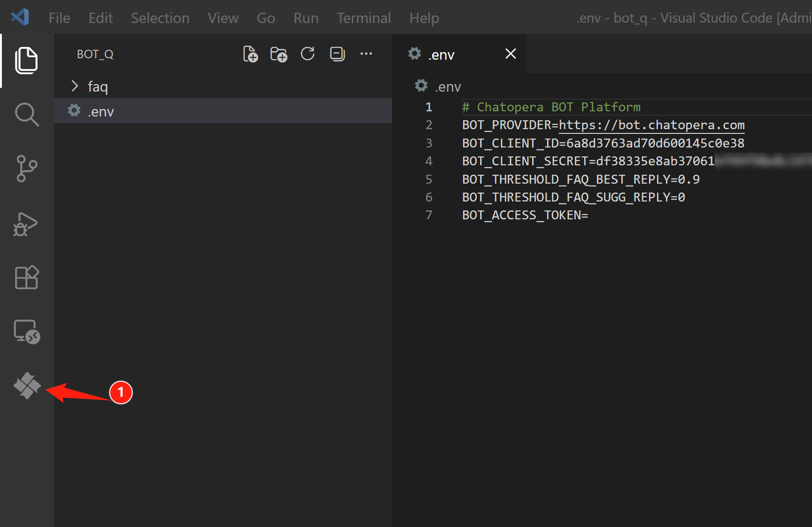The width and height of the screenshot is (812, 527).
Task: Open the Search view
Action: pos(26,115)
